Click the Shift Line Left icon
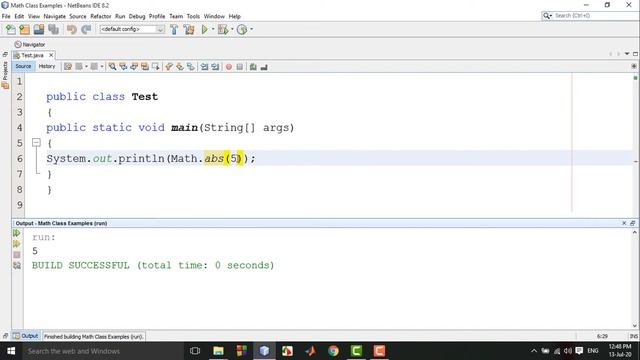Screen dimensions: 640x360 pyautogui.click(x=204, y=67)
